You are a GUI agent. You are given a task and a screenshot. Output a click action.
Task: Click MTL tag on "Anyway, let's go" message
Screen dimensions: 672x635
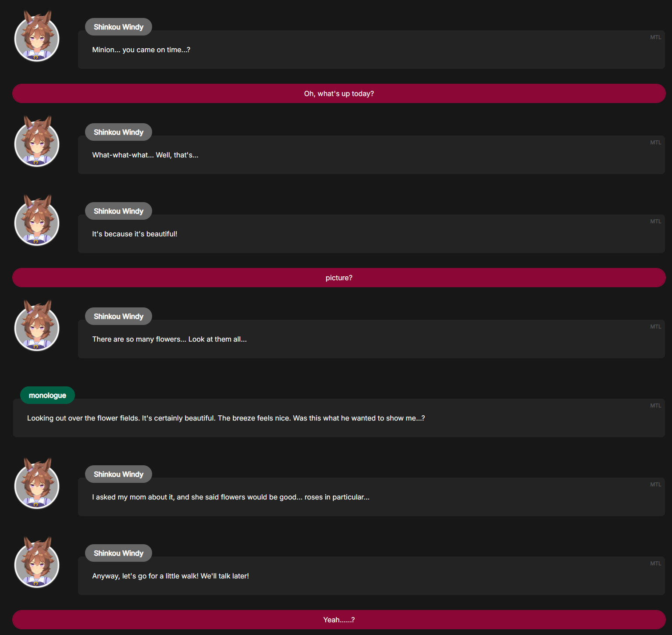(x=655, y=564)
